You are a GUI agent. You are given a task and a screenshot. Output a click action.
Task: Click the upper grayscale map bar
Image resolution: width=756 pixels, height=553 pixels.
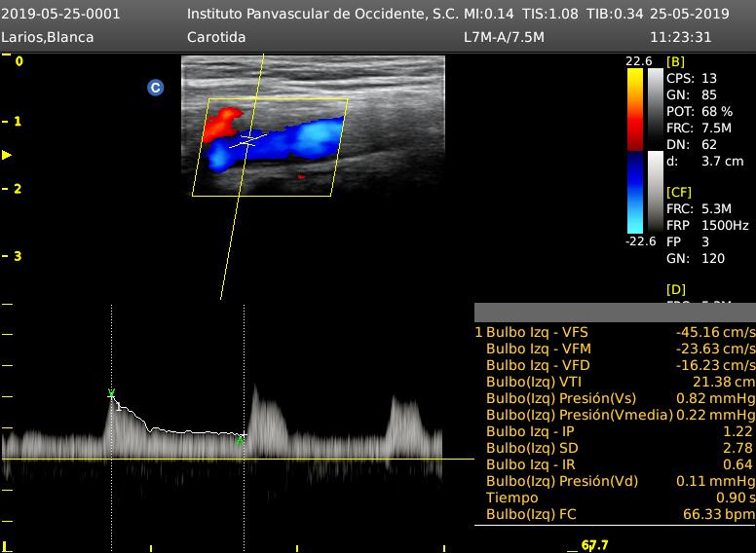coord(656,110)
